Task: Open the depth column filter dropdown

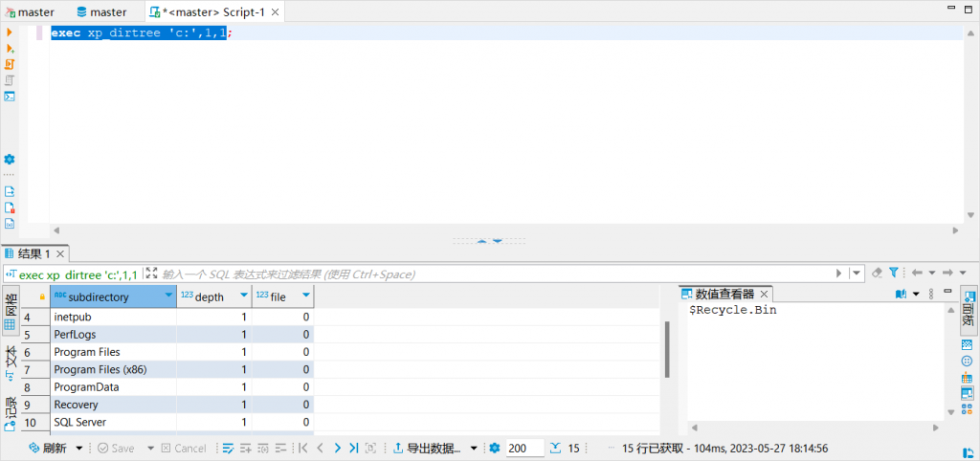Action: coord(244,296)
